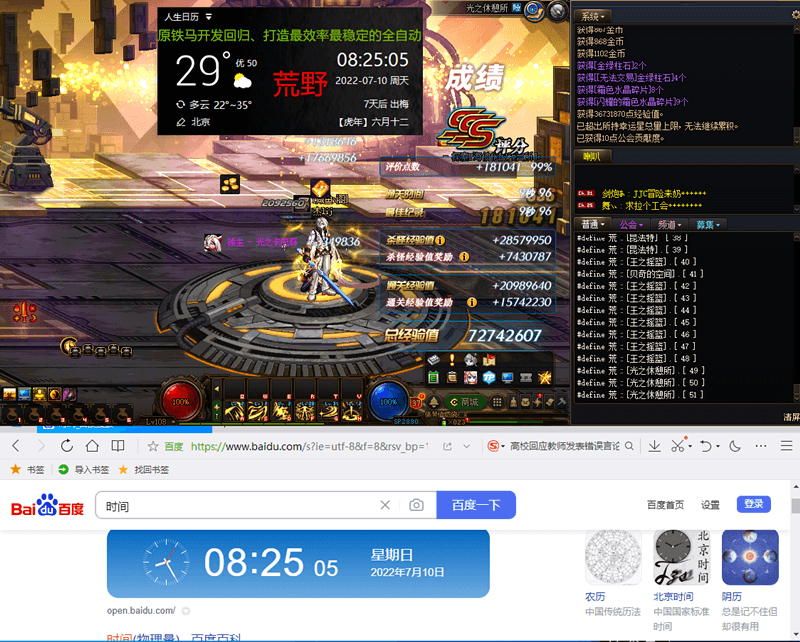The height and width of the screenshot is (642, 800).
Task: Click the blue MP orb
Action: pos(388,402)
